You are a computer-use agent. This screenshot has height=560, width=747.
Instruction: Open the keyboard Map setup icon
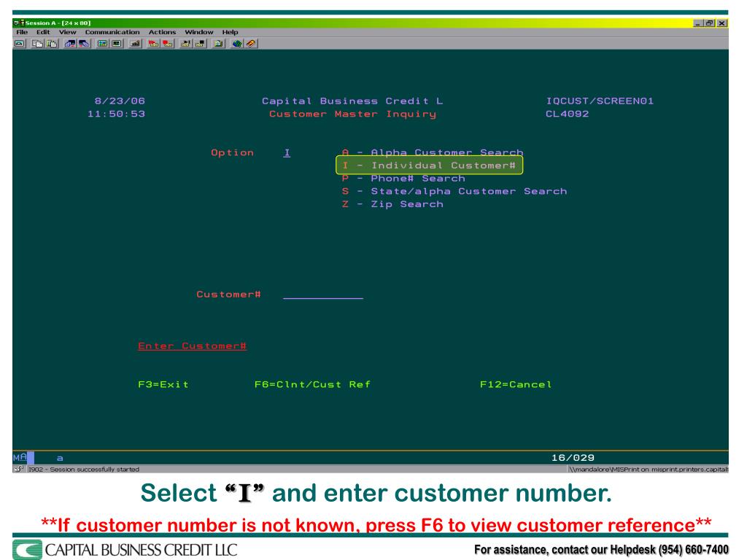click(x=135, y=43)
